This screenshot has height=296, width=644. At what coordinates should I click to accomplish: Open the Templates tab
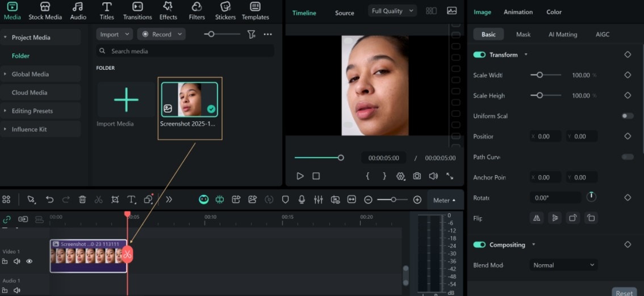click(255, 11)
